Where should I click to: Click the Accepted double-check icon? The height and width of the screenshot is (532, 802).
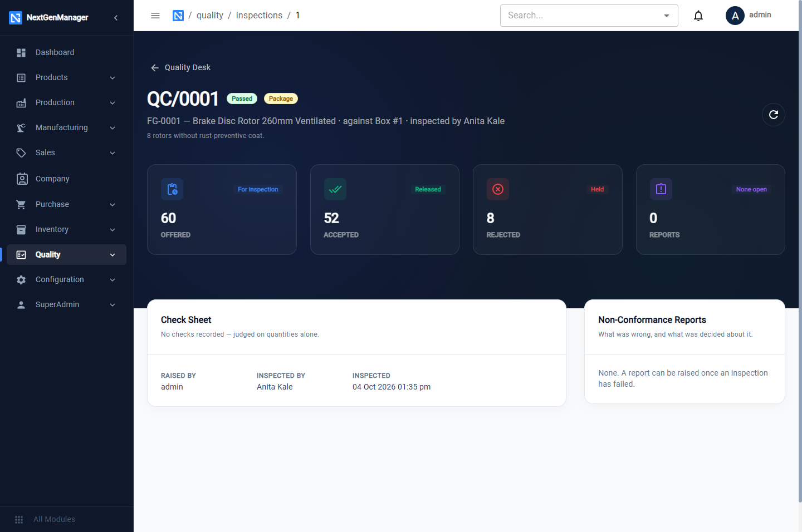[335, 189]
